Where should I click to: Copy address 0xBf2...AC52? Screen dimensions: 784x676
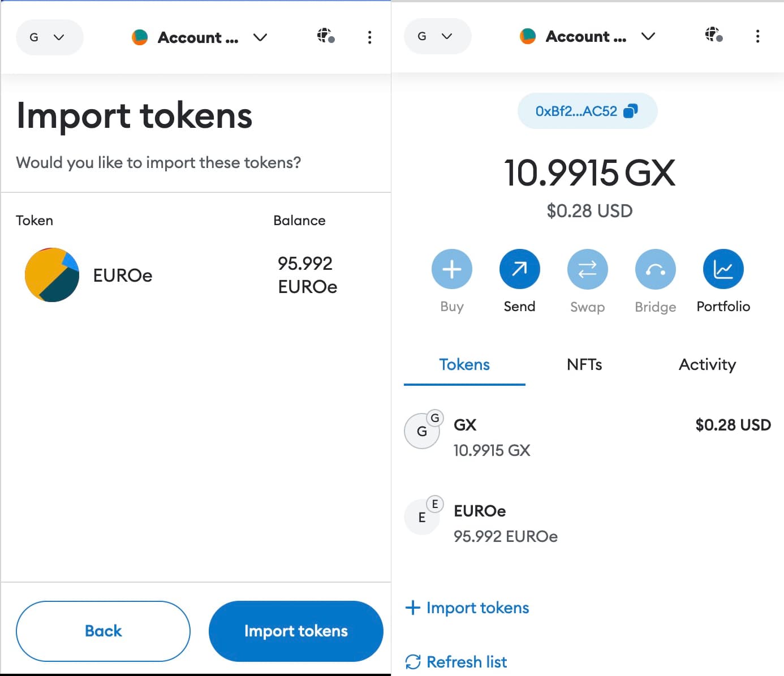(587, 111)
